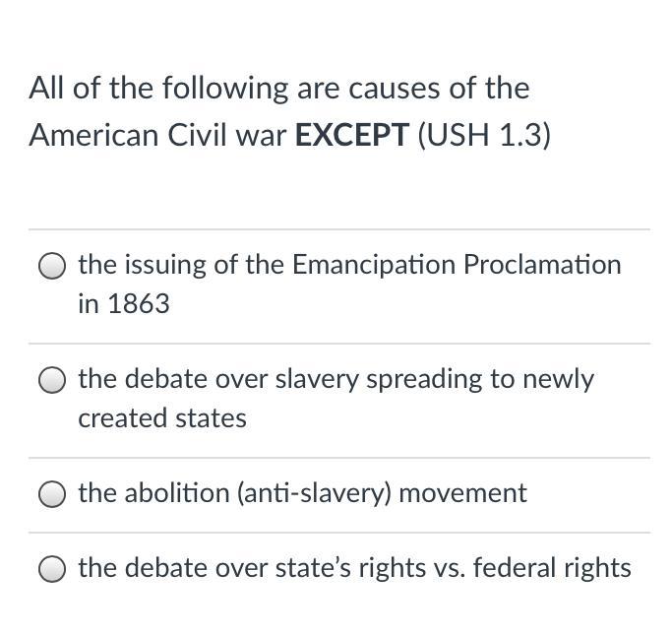Pick the state's rights vs. federal rights radio button
This screenshot has height=635, width=672.
tap(52, 569)
